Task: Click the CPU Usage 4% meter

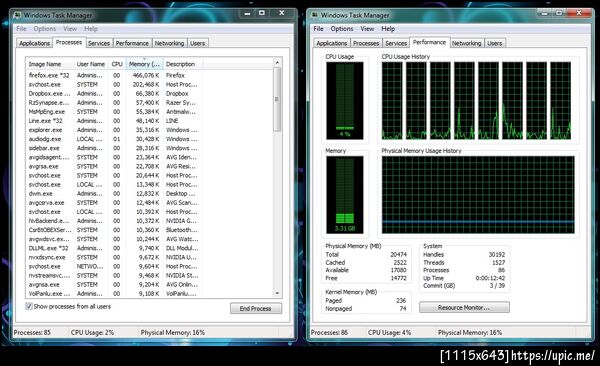Action: [x=345, y=101]
